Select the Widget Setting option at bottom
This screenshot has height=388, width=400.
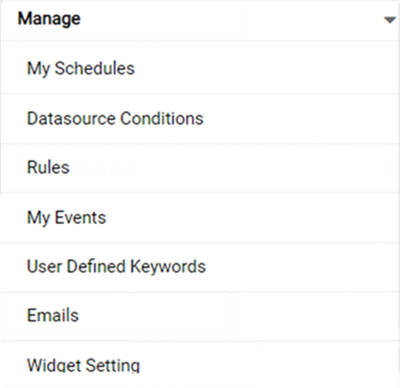[200, 365]
